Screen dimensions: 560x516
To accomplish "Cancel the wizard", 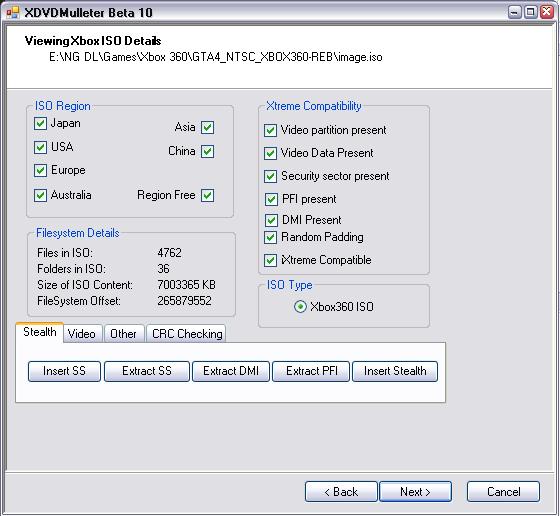I will 503,492.
